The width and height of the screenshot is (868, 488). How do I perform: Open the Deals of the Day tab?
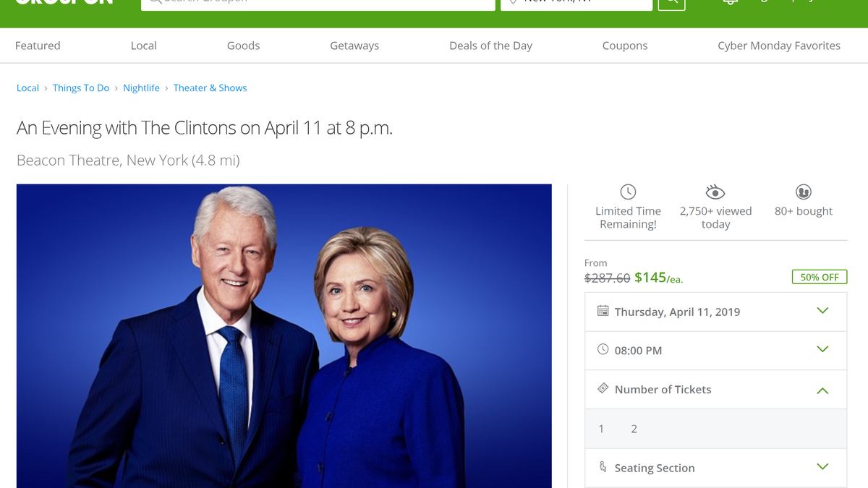pos(490,46)
